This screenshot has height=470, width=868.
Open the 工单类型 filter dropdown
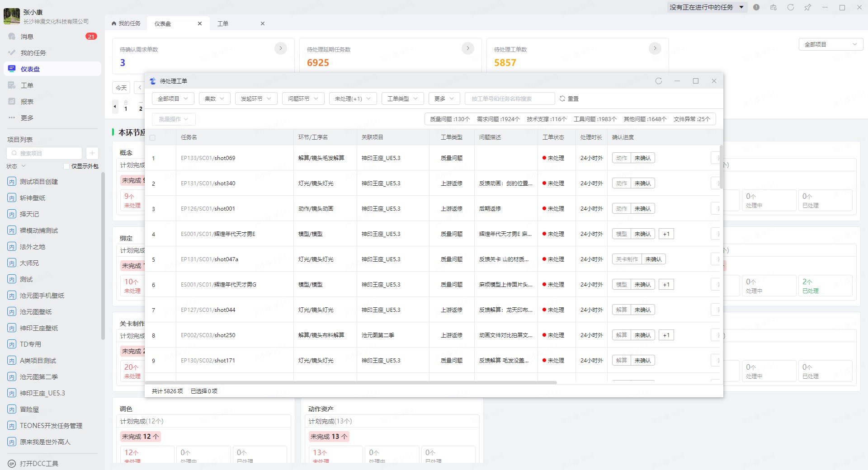tap(402, 99)
